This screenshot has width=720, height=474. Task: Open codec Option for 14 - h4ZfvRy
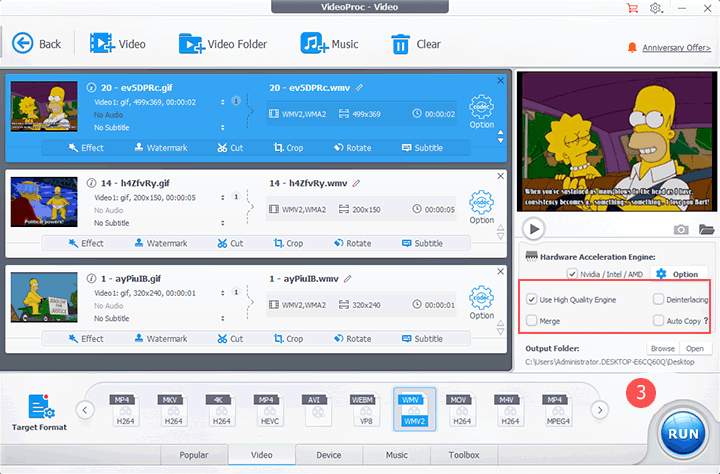pos(481,207)
